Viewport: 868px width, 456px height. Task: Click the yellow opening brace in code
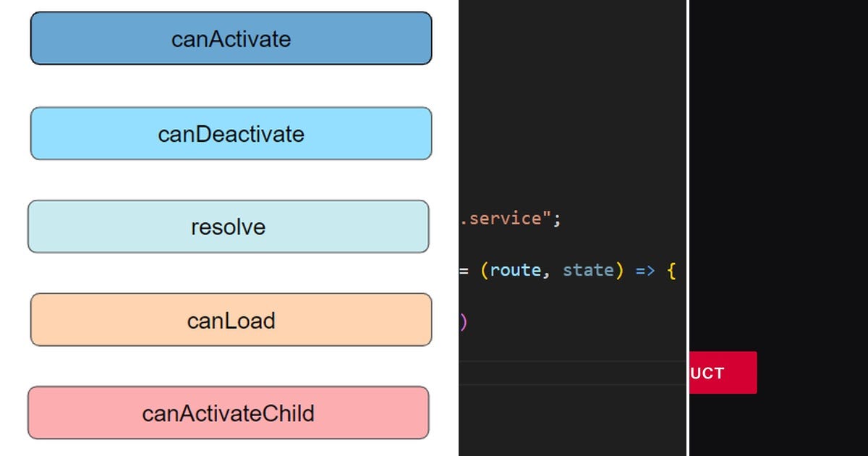coord(671,269)
